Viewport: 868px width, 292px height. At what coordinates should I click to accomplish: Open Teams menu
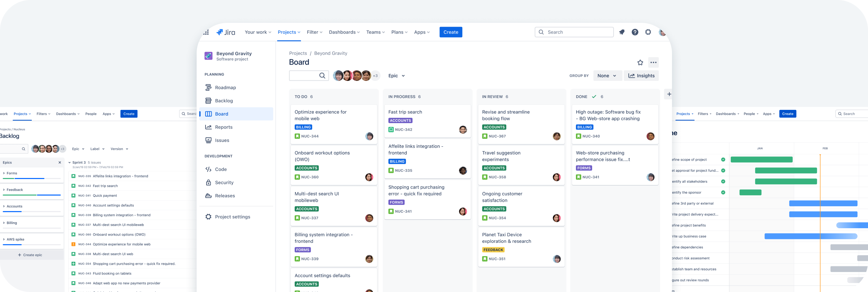pos(375,32)
